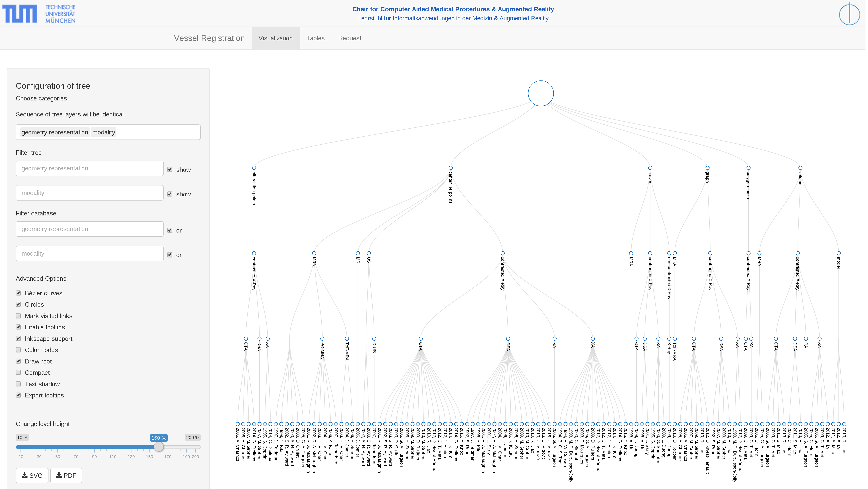Focus the Filter tree modality field
The width and height of the screenshot is (868, 489).
[90, 193]
